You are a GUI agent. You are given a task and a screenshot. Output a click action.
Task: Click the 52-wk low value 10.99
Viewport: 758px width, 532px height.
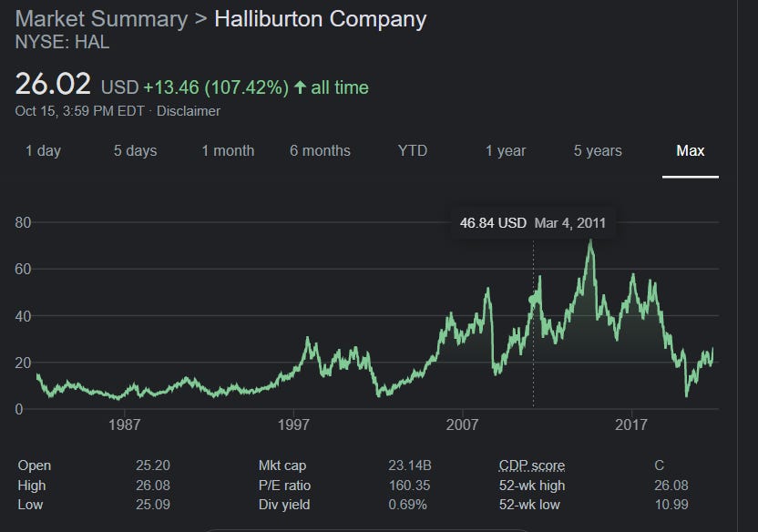tap(671, 505)
